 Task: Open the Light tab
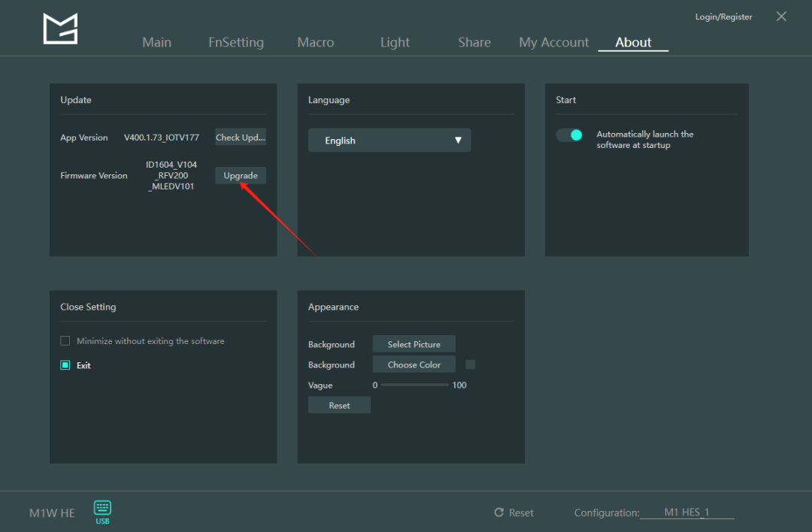[395, 42]
